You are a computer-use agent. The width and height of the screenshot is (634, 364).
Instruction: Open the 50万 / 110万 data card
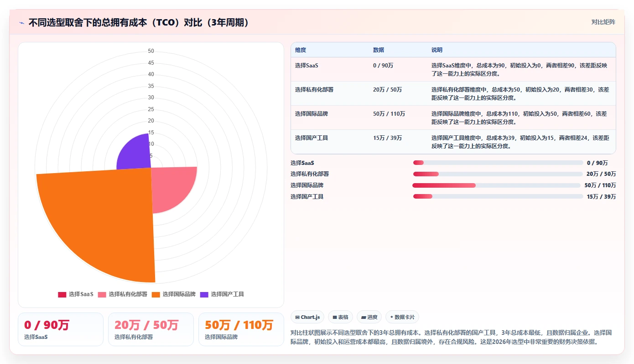(241, 329)
